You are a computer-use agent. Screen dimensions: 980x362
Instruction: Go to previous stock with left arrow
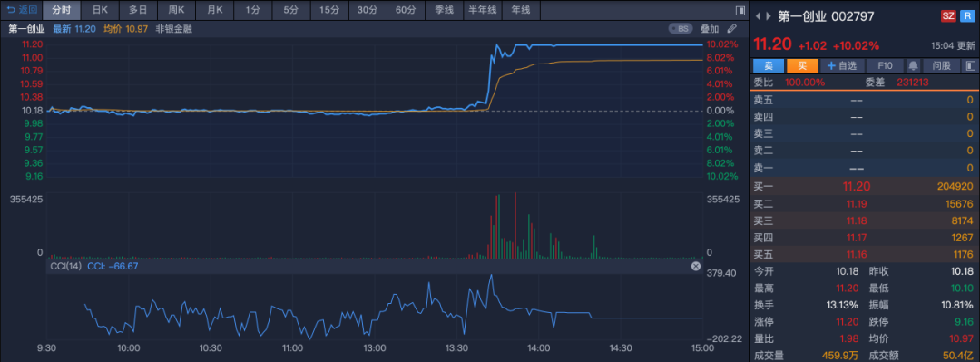click(758, 16)
